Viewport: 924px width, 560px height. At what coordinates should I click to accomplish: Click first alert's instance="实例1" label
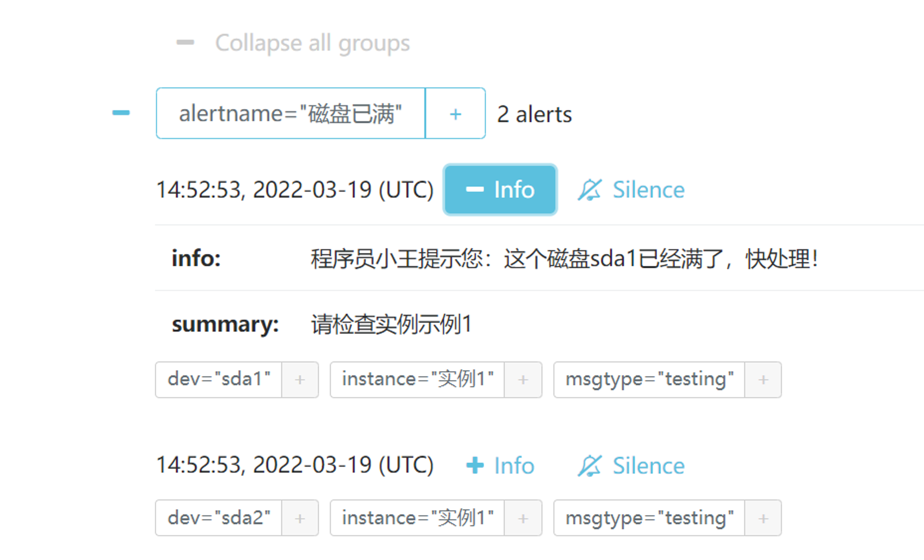[417, 380]
